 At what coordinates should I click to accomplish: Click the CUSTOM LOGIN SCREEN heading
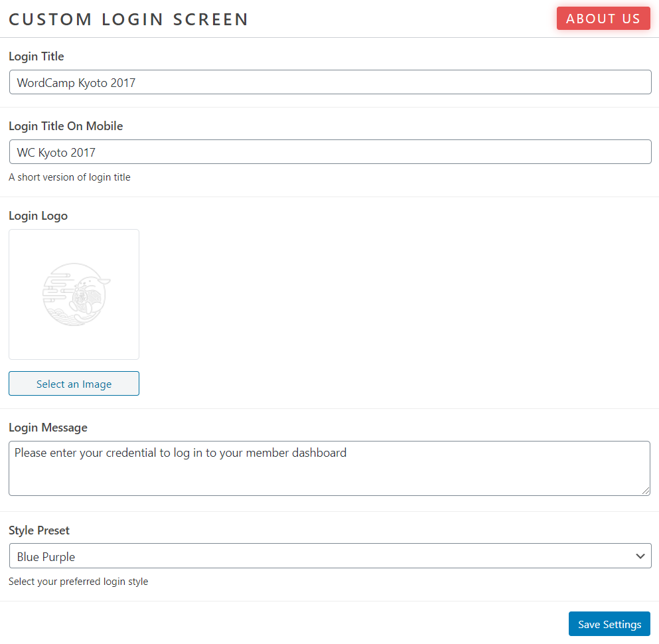128,19
